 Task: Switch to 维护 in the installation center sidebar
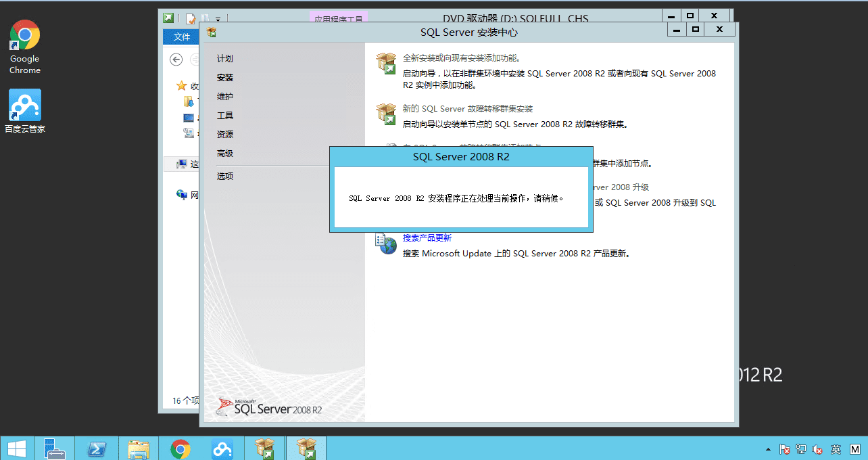pyautogui.click(x=225, y=96)
